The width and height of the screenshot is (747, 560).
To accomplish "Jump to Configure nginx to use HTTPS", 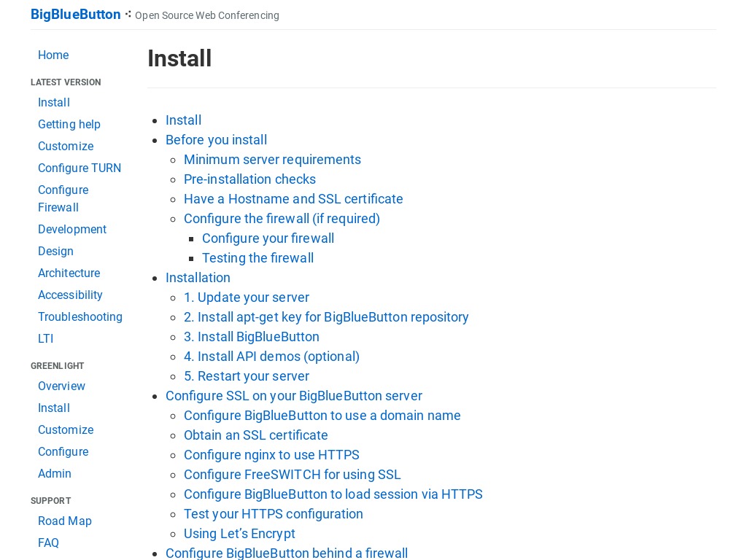I will click(271, 455).
